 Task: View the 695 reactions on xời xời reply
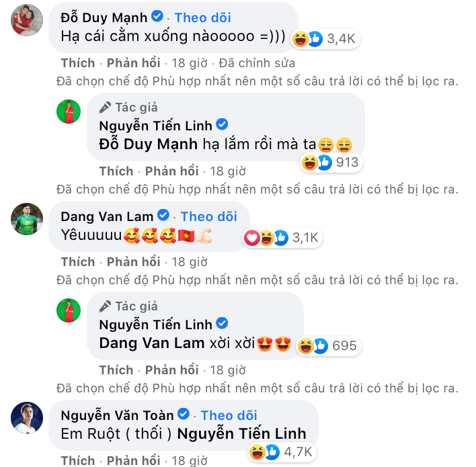pyautogui.click(x=329, y=345)
